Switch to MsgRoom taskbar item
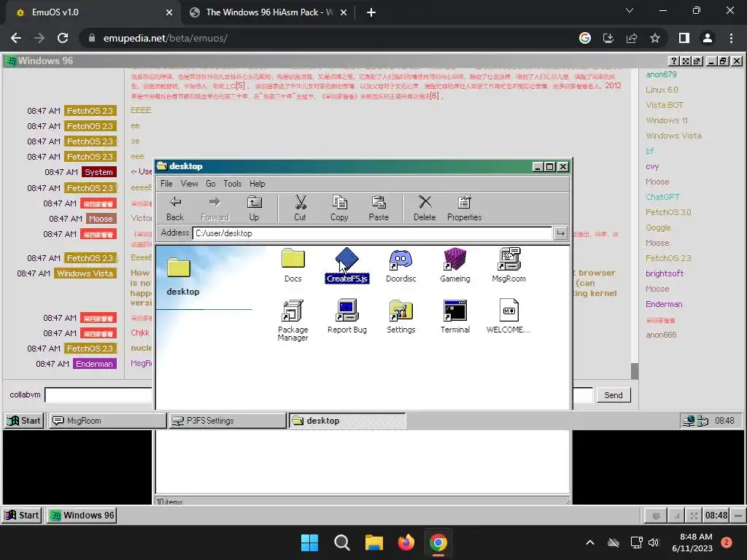747x560 pixels. [108, 421]
